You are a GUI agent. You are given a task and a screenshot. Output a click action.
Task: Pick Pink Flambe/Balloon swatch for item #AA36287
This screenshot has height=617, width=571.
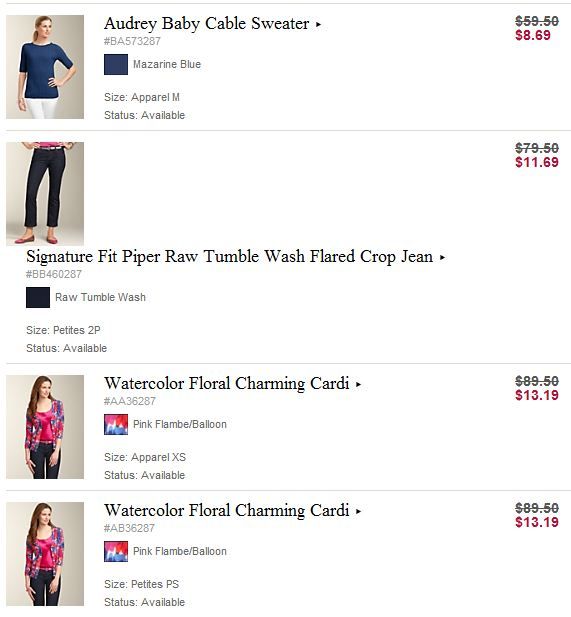(x=116, y=424)
